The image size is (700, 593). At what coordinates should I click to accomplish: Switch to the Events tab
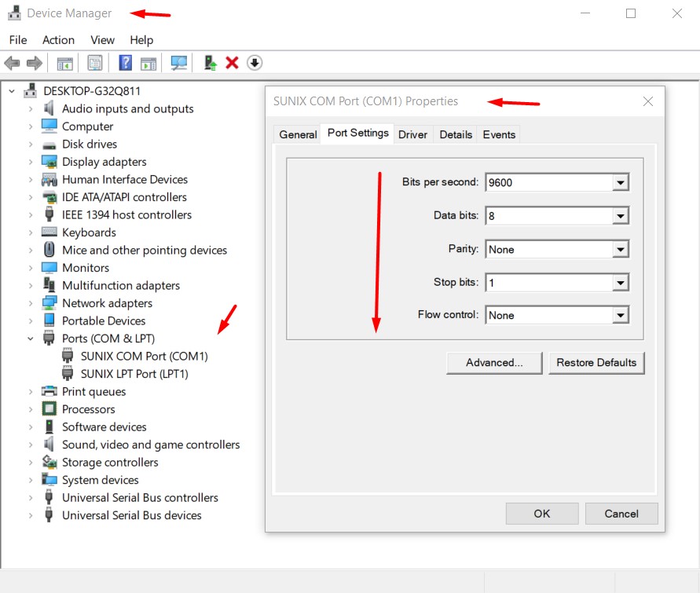[499, 134]
